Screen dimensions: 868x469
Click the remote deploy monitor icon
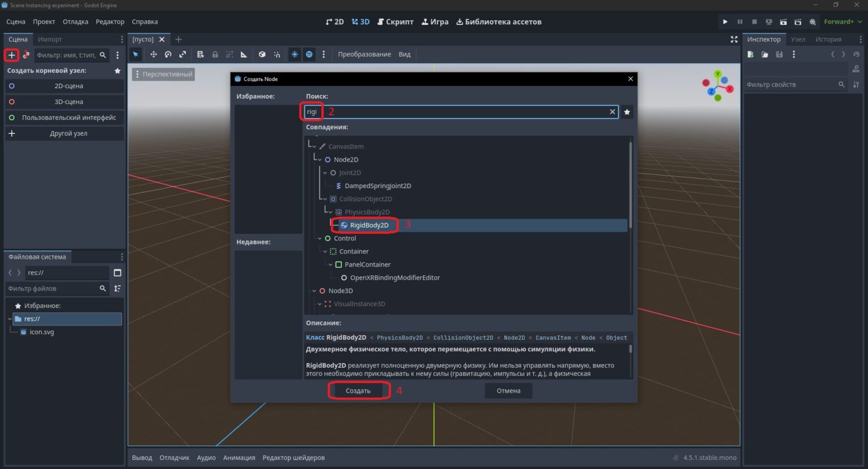tap(769, 21)
